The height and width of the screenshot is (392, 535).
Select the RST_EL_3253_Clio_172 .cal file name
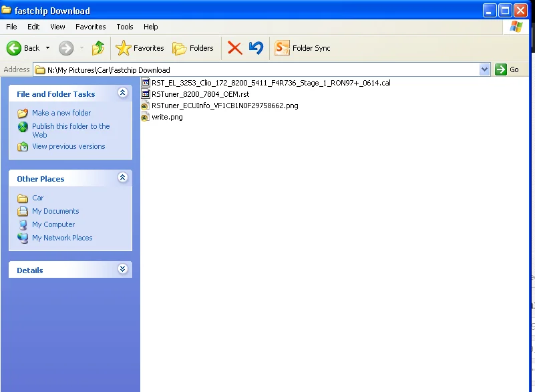click(x=271, y=83)
